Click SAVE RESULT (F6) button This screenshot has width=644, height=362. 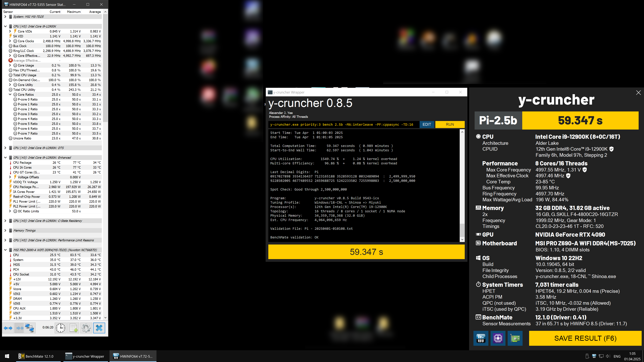pos(585,338)
